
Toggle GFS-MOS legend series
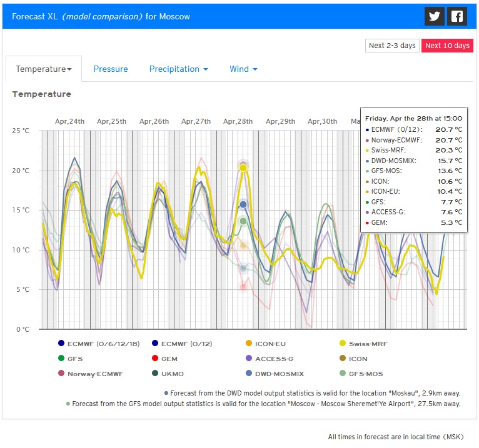point(361,374)
